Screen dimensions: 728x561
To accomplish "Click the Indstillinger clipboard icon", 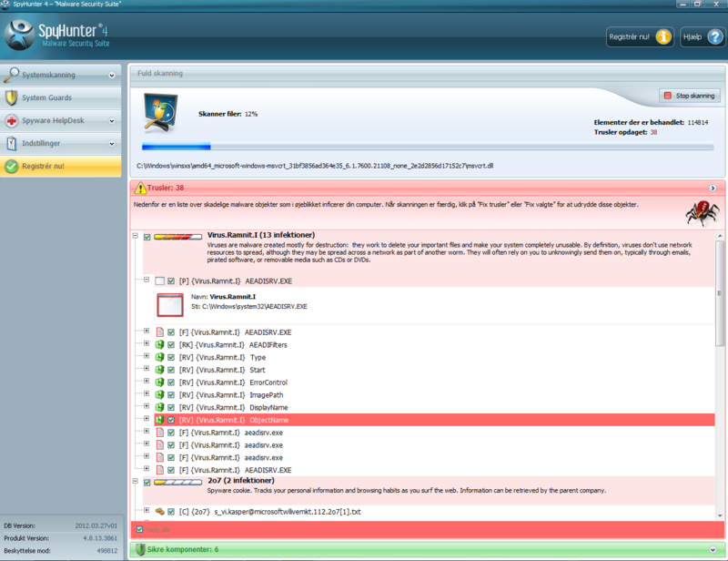I will click(11, 143).
